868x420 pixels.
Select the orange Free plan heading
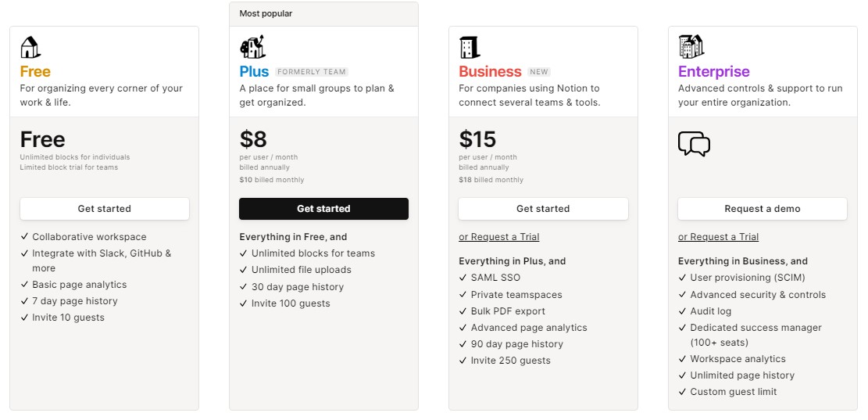tap(35, 71)
